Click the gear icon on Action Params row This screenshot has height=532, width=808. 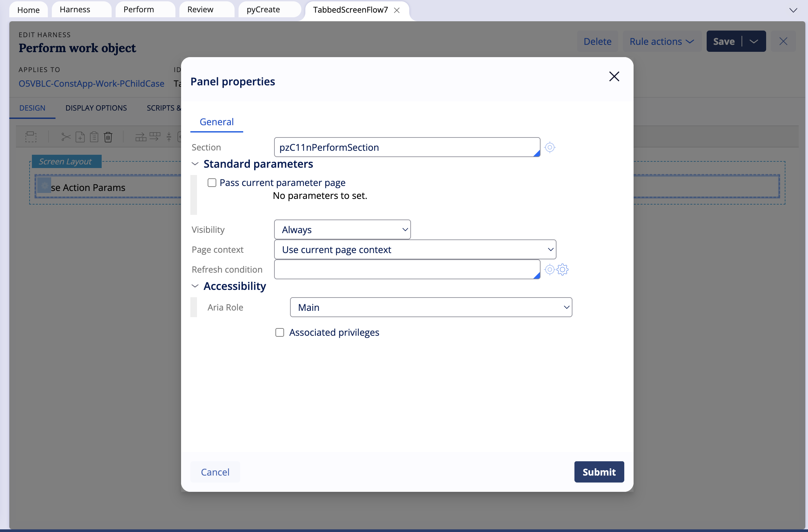coord(44,186)
